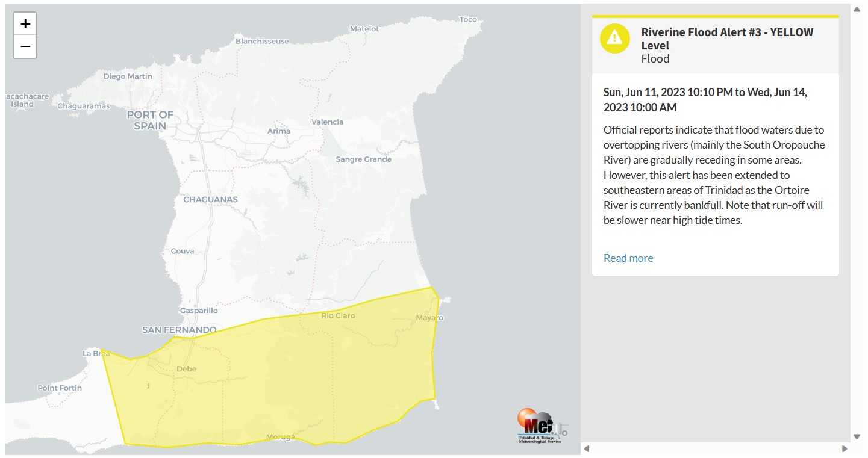Click the Debe map label
Image resolution: width=868 pixels, height=458 pixels.
click(x=186, y=369)
